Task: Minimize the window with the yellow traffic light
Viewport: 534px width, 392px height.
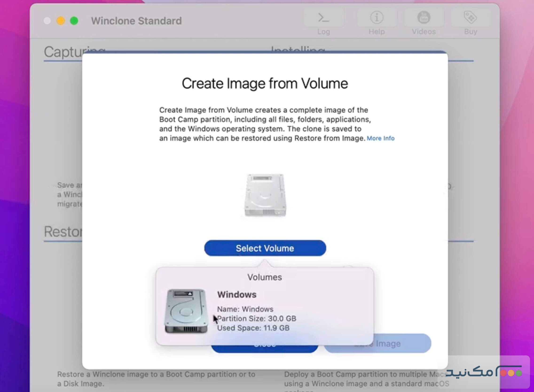Action: tap(61, 21)
